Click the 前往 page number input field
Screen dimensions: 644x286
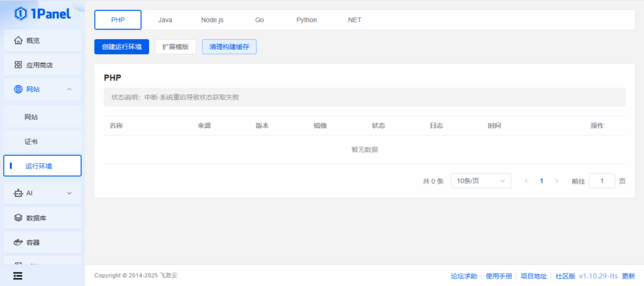coord(602,181)
